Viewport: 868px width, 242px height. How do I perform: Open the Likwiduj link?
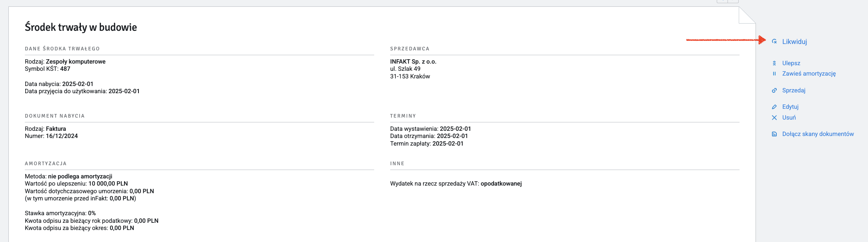[794, 42]
